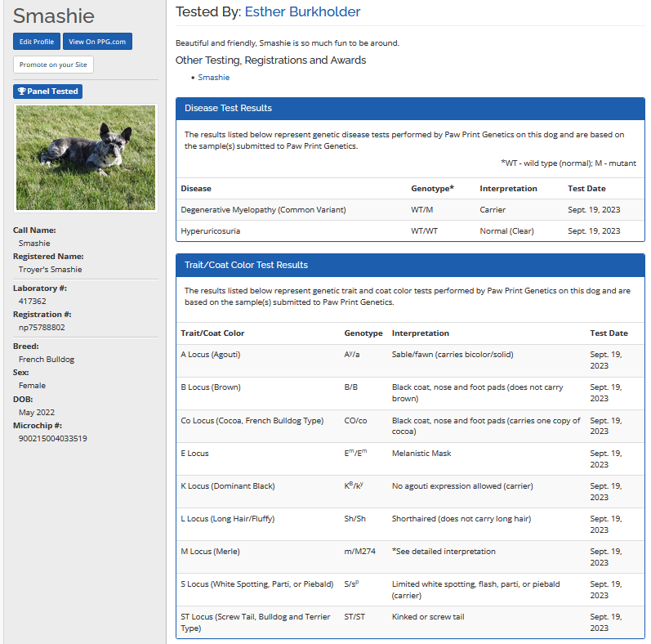Click the Trait/Coat Color Test Results header
The width and height of the screenshot is (651, 644).
pos(410,265)
